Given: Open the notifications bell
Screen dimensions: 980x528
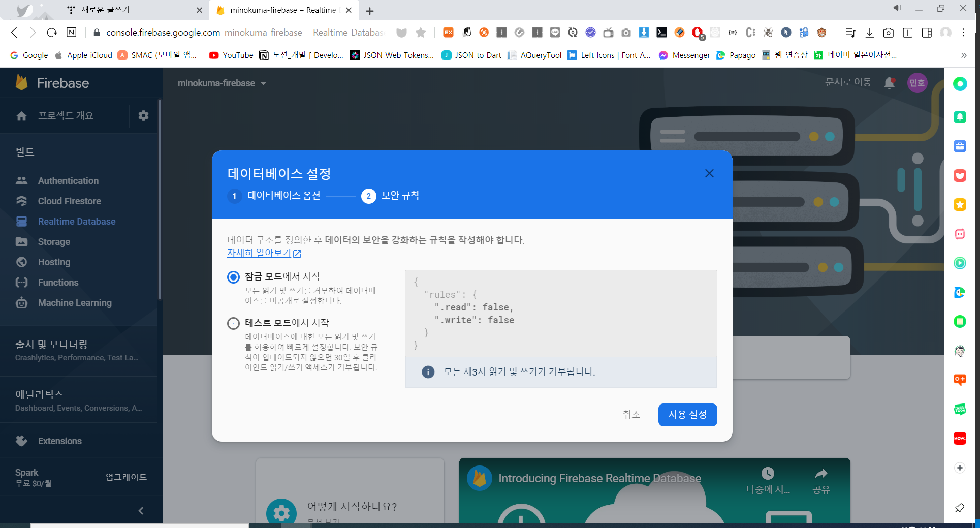Looking at the screenshot, I should click(x=889, y=83).
